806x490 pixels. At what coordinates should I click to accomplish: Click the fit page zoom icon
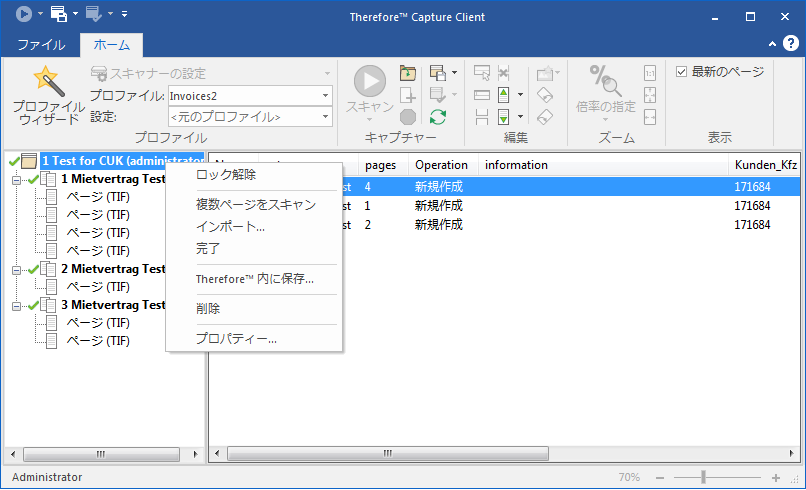pos(650,95)
